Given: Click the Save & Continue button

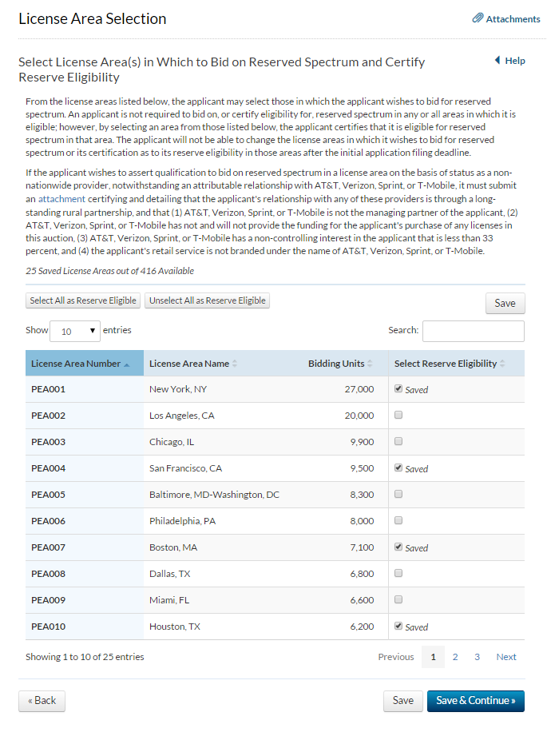Looking at the screenshot, I should 475,701.
